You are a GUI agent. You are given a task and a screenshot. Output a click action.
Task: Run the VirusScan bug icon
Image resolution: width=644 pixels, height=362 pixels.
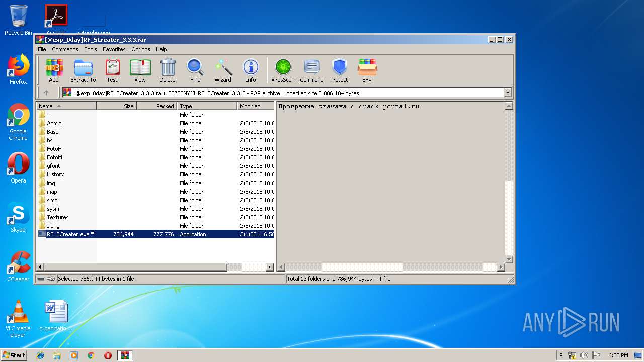coord(283,71)
